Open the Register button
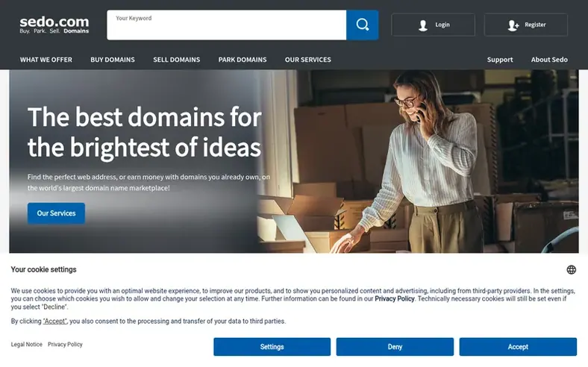The height and width of the screenshot is (367, 588). coord(526,25)
